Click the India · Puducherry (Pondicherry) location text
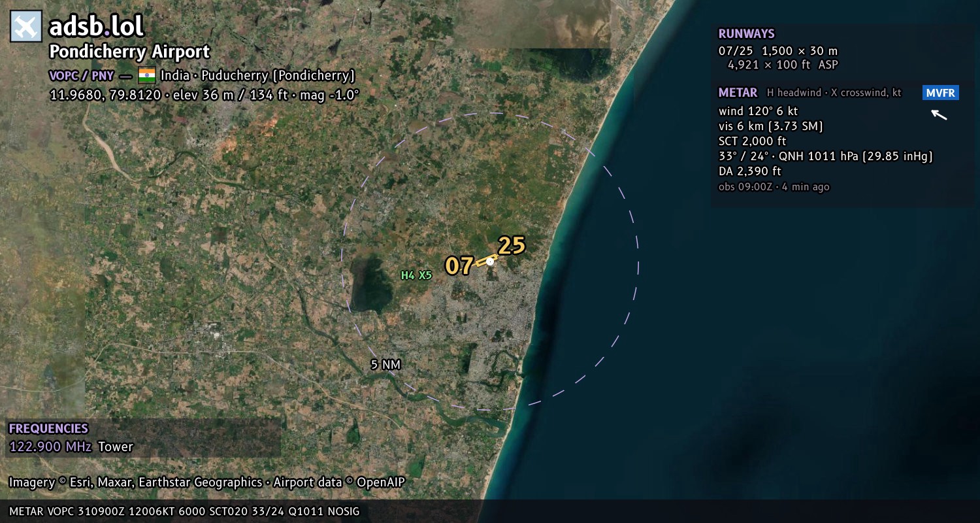This screenshot has width=980, height=523. pyautogui.click(x=257, y=75)
